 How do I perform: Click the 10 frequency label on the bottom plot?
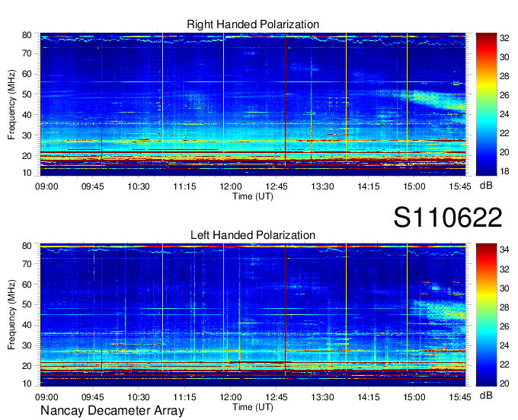[27, 383]
